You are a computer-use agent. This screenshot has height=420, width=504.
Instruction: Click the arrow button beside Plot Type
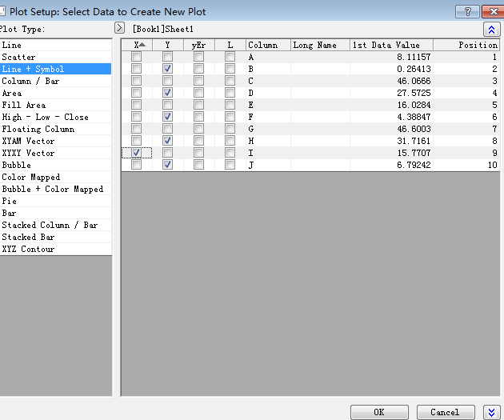(x=119, y=28)
